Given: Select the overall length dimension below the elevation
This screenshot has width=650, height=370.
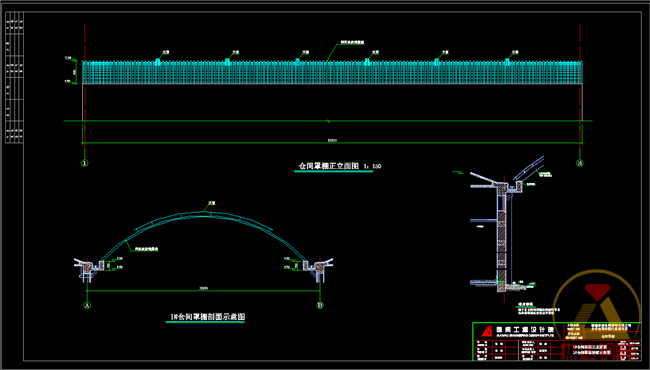Looking at the screenshot, I should (332, 141).
